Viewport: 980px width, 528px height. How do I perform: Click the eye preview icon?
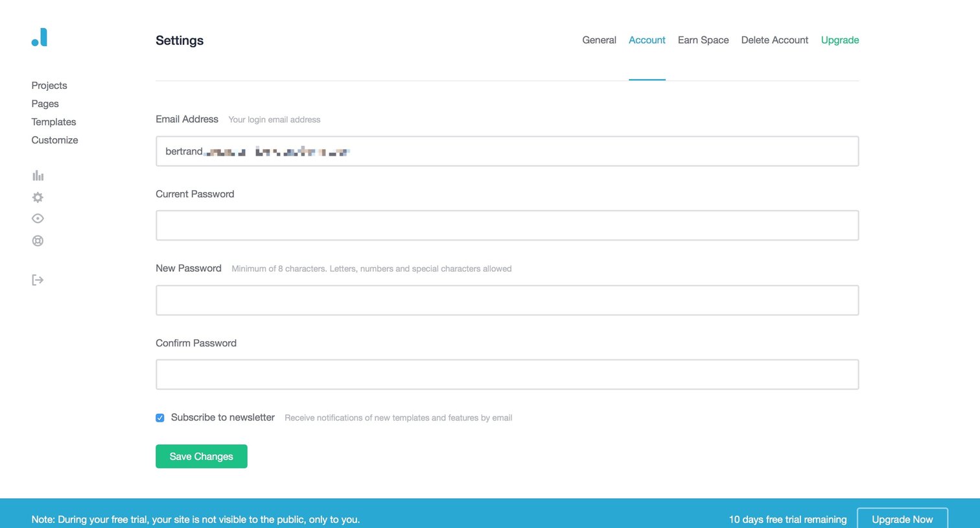tap(38, 219)
